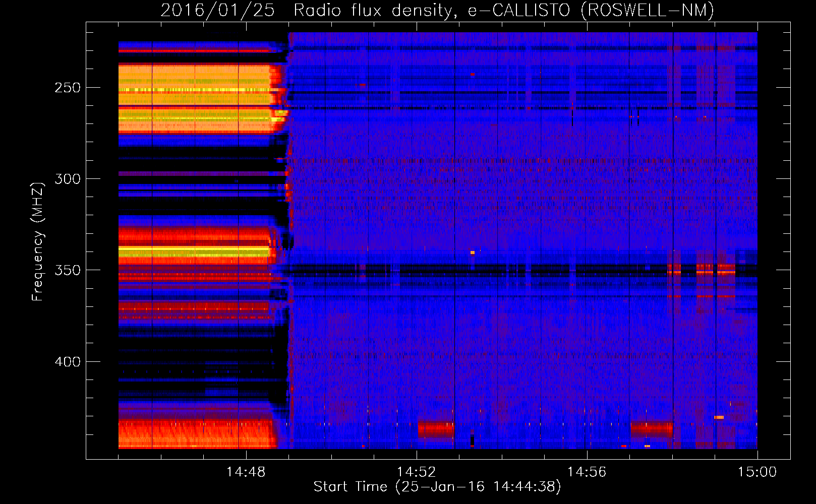Click the 350 frequency tick label

coord(68,270)
